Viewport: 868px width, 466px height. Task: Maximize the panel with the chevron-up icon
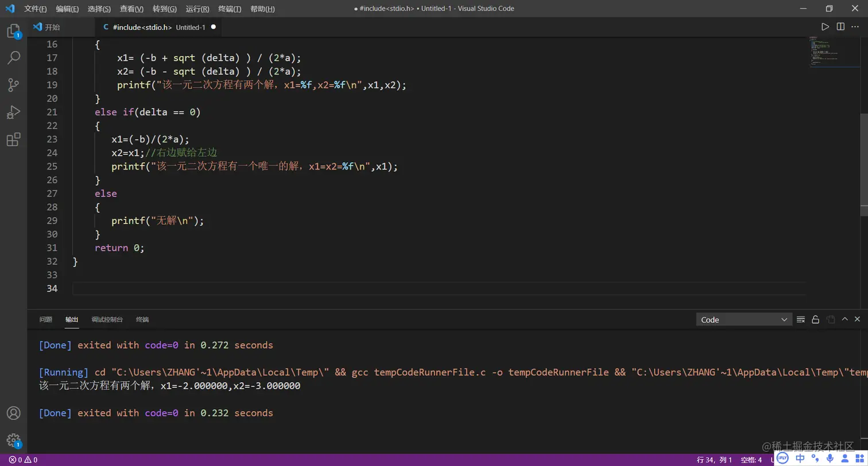point(844,319)
